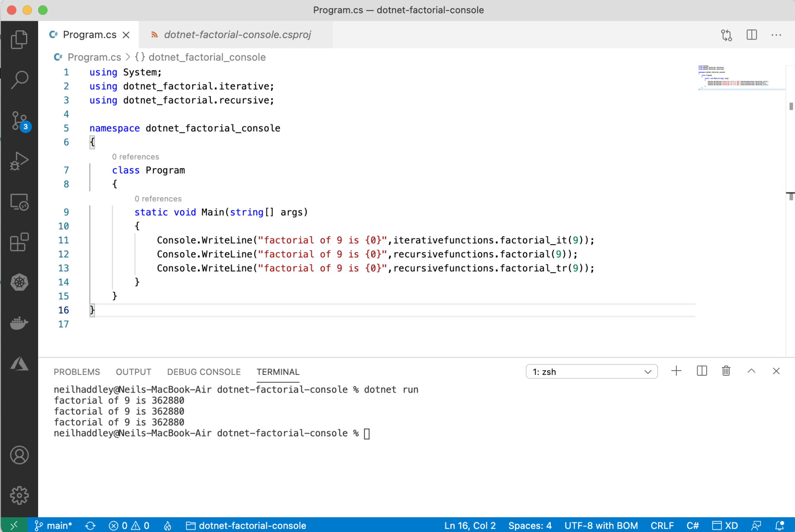The height and width of the screenshot is (532, 795).
Task: Expand dotnet_factorial_console breadcrumb
Action: (x=207, y=57)
